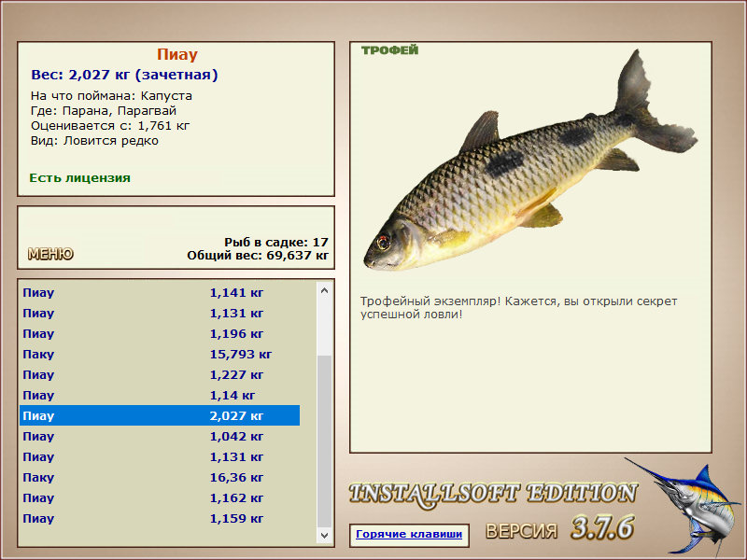The image size is (747, 560).
Task: Select the Паку 15,793 кг row
Action: pos(160,355)
